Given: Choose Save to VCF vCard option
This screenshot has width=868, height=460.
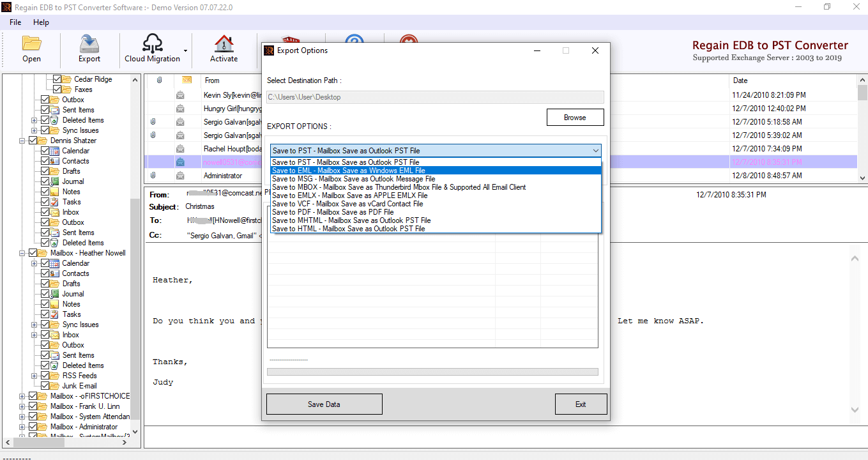Looking at the screenshot, I should click(x=436, y=204).
